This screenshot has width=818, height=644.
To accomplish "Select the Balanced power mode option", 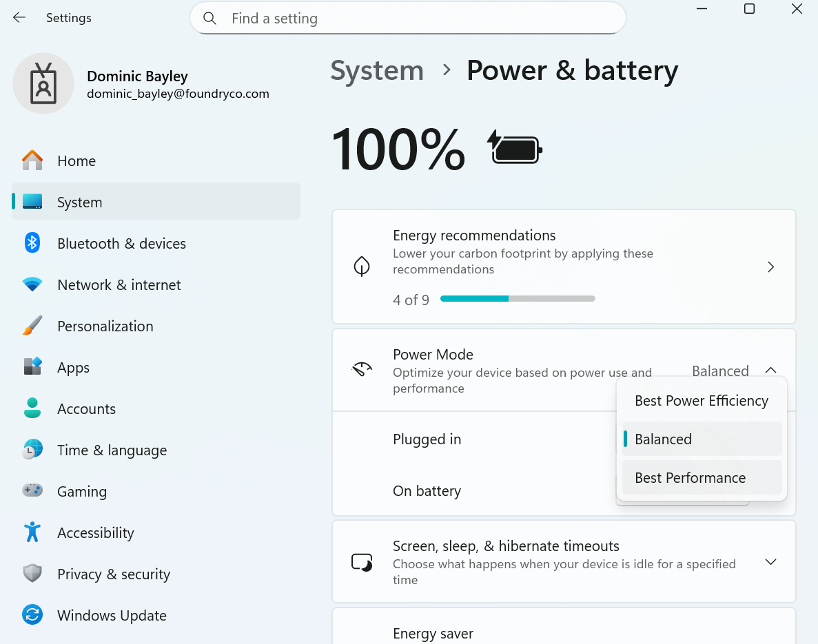I will (x=663, y=439).
